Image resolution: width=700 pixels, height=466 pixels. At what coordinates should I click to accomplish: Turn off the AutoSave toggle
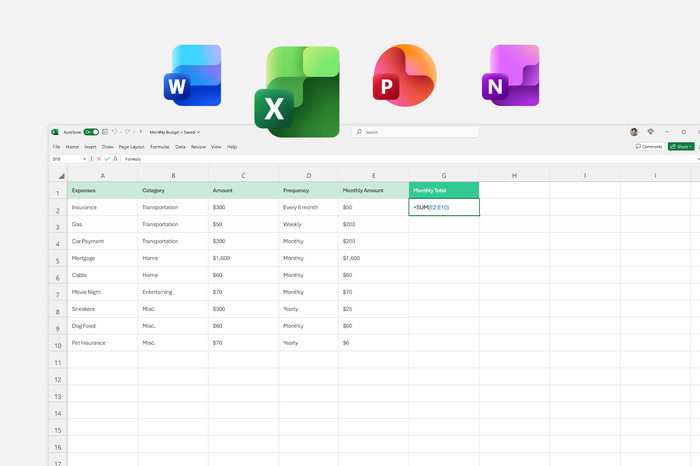(x=91, y=132)
